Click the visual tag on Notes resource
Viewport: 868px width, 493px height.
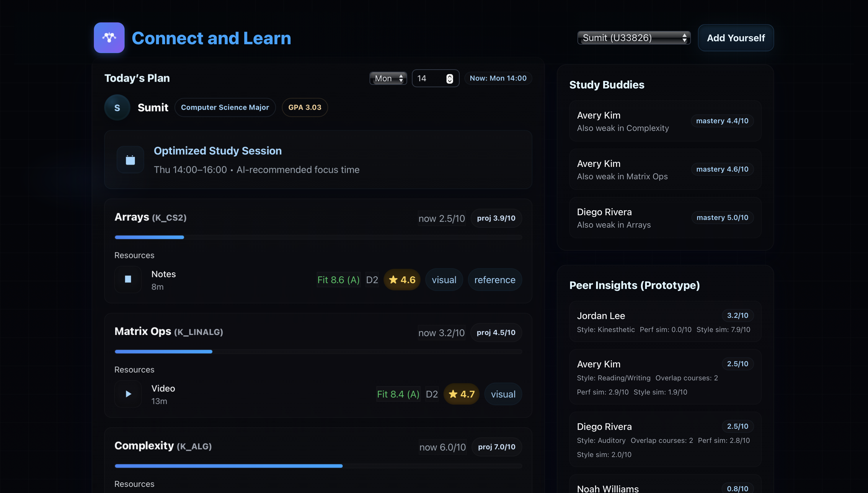pos(444,280)
